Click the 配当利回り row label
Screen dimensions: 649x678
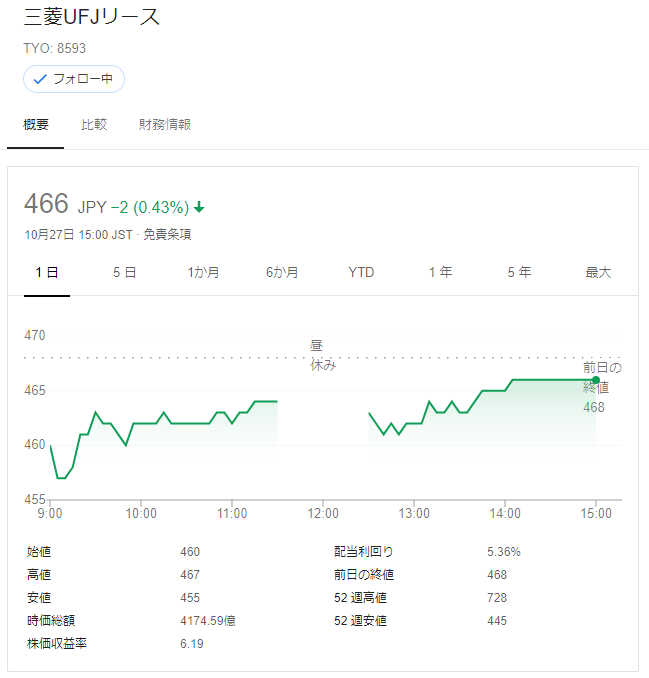(x=364, y=552)
